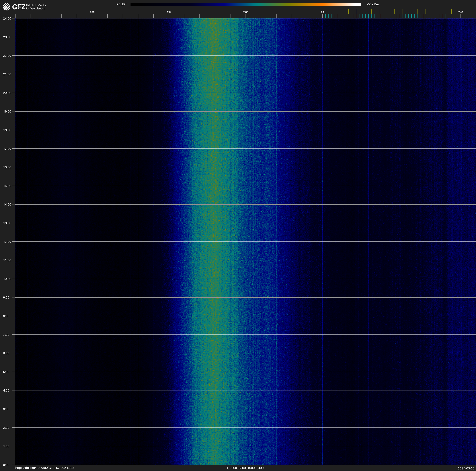The width and height of the screenshot is (476, 471).
Task: Click the Helmholtz Centre for Geosciences text
Action: [36, 7]
